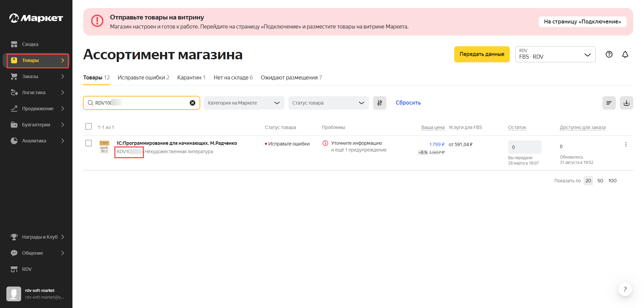Switch to the Нет на складе tab
The height and width of the screenshot is (308, 644).
coord(233,77)
